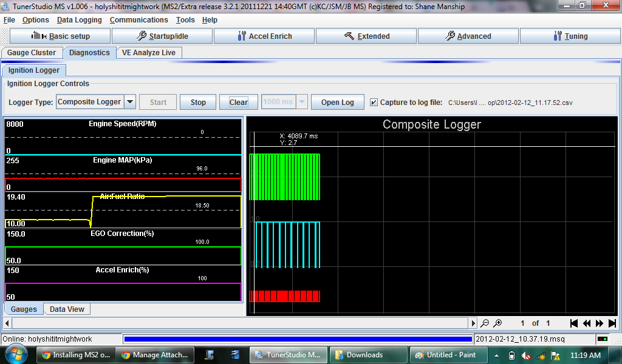
Task: Zoom out with the magnifier minus icon
Action: pos(485,323)
